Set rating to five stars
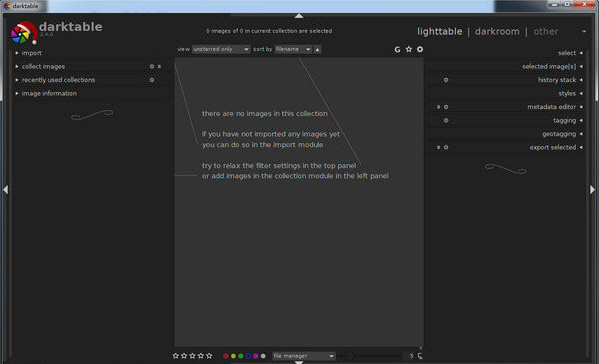 point(209,356)
